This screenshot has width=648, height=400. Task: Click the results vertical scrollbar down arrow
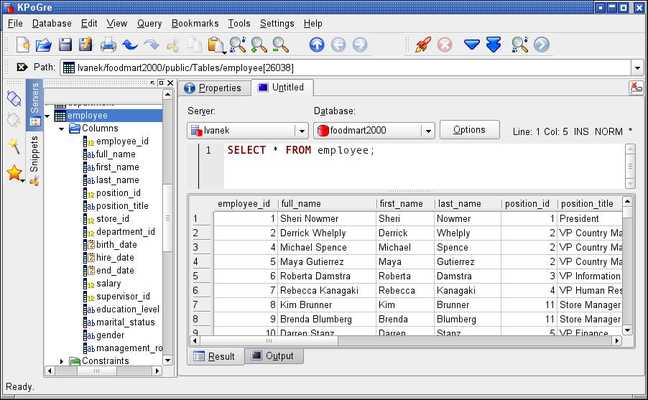[x=627, y=330]
